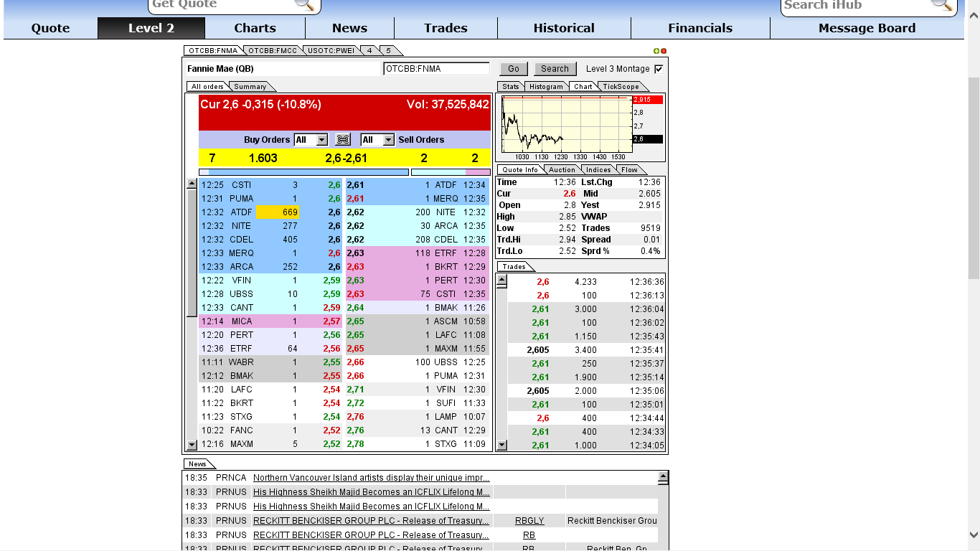This screenshot has height=551, width=980.
Task: Switch to the Charts navigation tab
Action: 255,28
